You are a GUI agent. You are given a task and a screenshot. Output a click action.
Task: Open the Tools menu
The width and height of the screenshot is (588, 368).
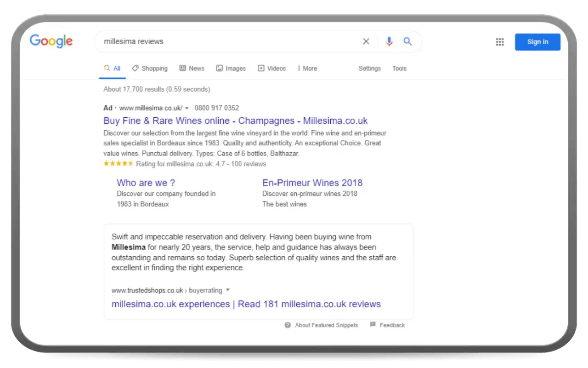coord(399,68)
